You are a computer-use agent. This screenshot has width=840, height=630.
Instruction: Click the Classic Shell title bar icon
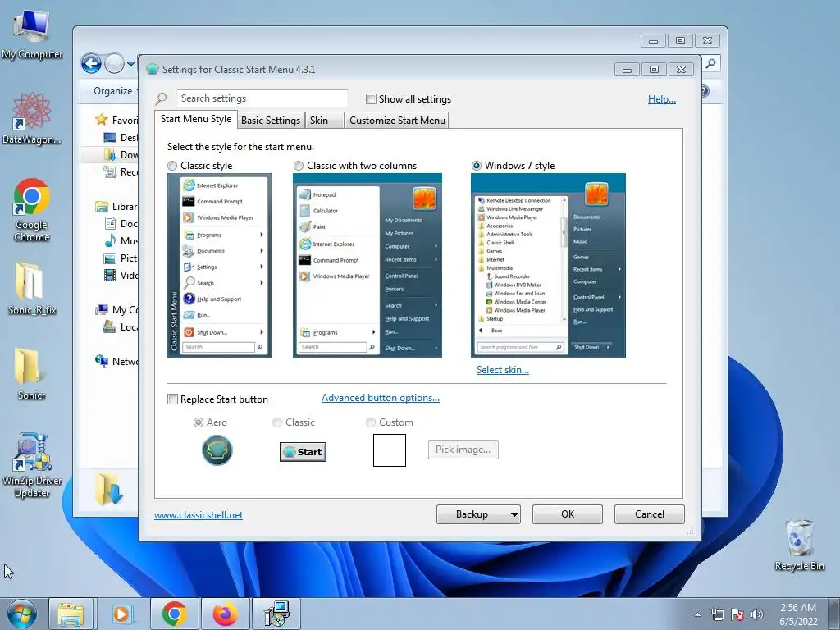(152, 69)
